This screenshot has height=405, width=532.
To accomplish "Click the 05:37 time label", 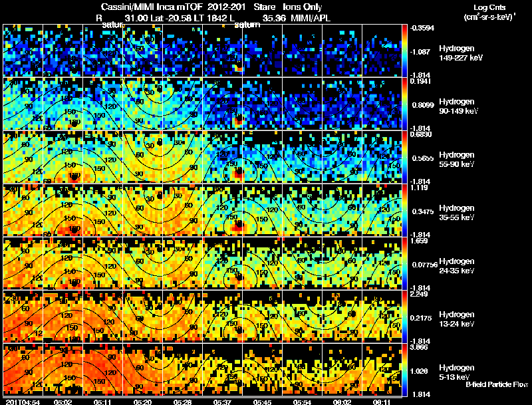I will pos(222,402).
